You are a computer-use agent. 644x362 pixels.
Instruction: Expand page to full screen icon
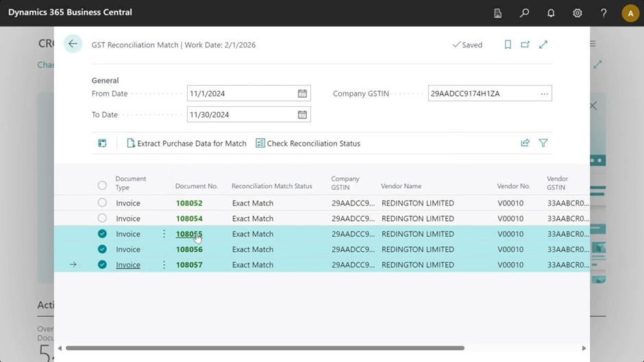pos(543,44)
